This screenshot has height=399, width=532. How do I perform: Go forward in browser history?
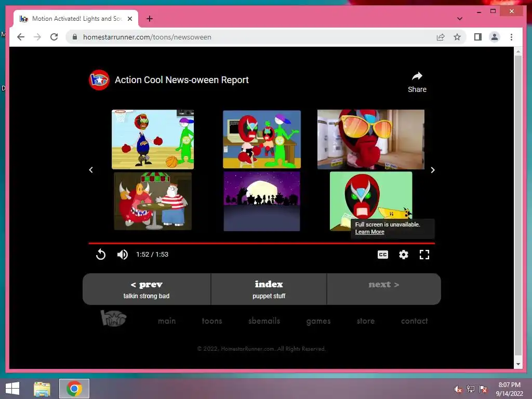[37, 37]
